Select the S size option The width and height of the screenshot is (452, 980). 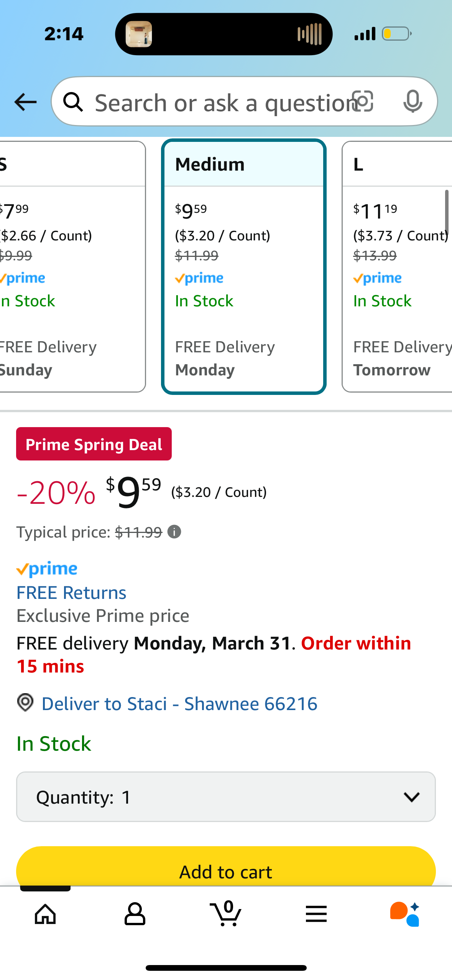[69, 266]
